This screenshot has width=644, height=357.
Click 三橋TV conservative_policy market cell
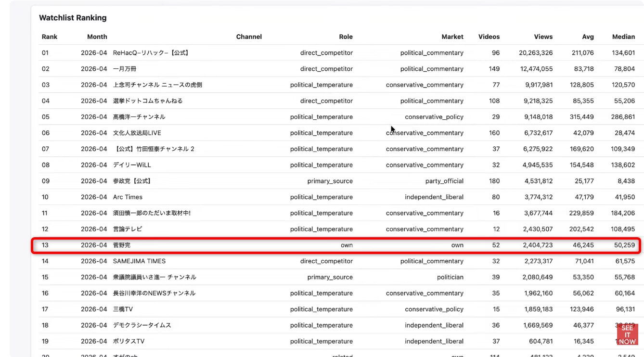point(434,309)
